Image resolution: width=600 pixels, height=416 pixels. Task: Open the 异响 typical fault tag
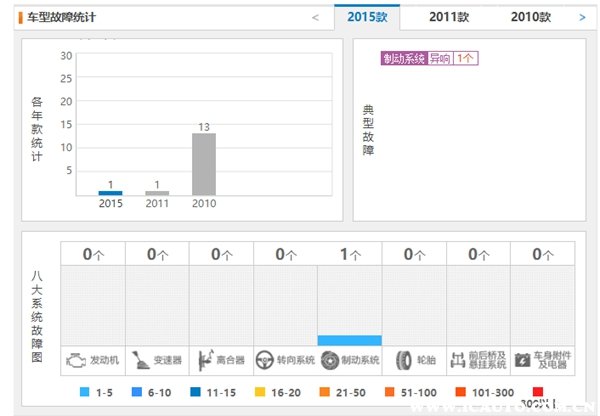440,58
